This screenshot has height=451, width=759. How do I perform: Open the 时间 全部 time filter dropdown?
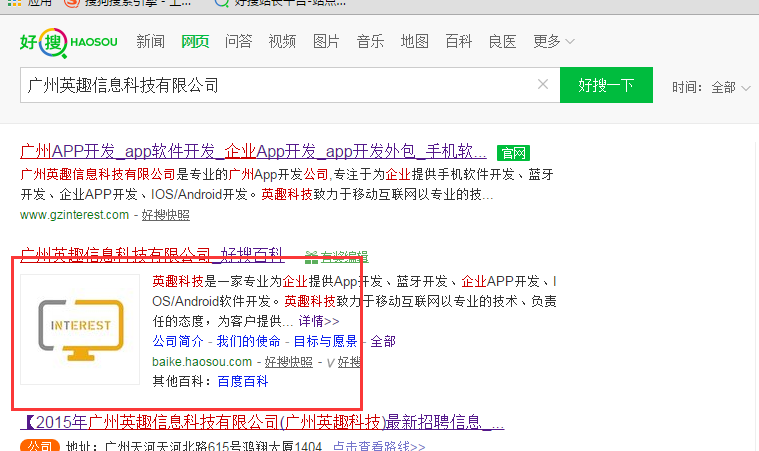731,88
